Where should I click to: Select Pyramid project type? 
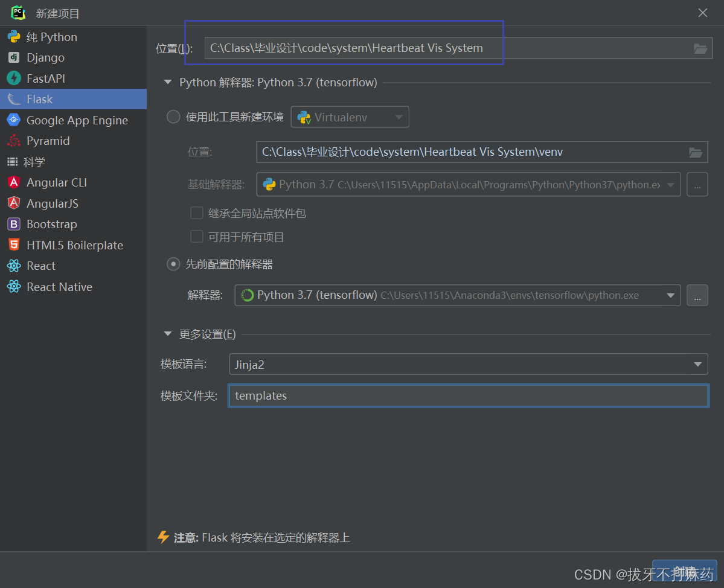coord(74,141)
